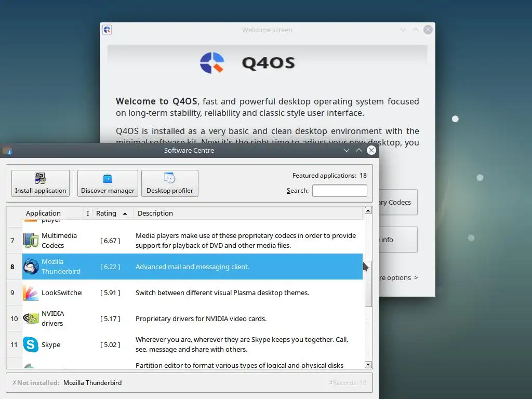Screen dimensions: 532x399
Task: Select the Mozilla Thunderbird icon
Action: [x=31, y=267]
